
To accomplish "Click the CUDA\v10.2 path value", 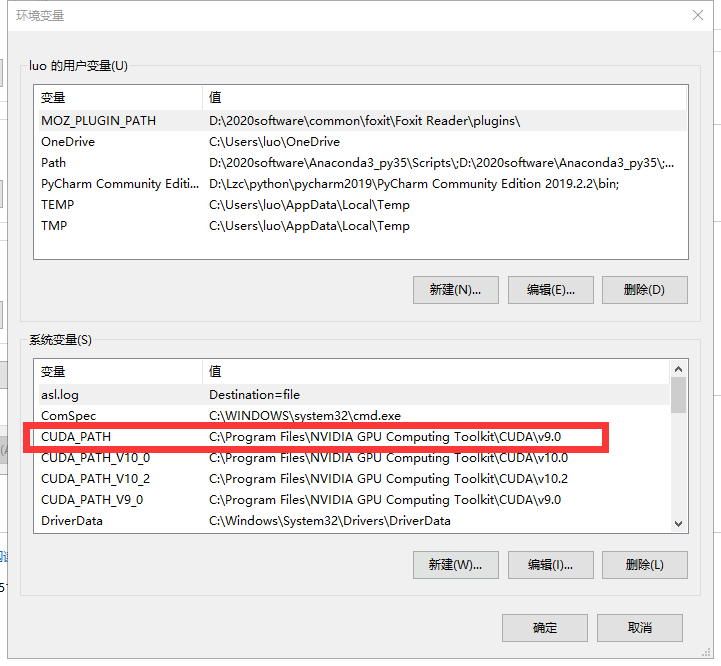I will (389, 479).
